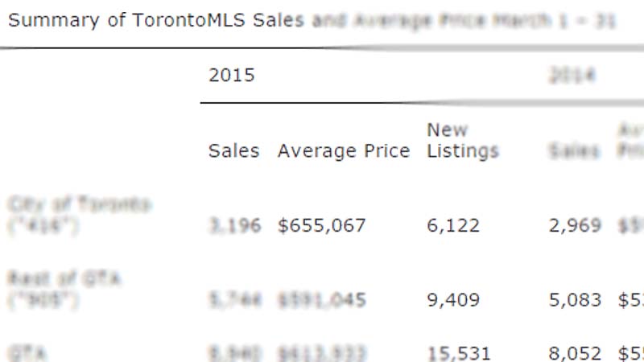
Task: Select the New Listings column header
Action: click(x=463, y=141)
